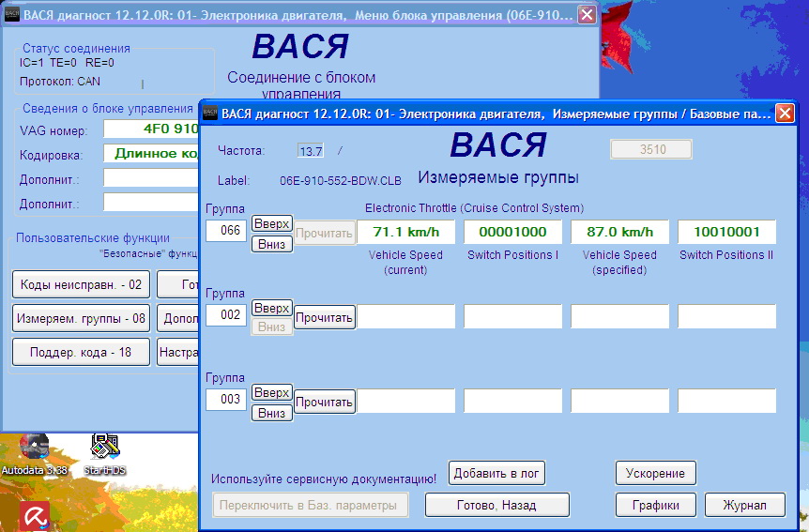Screen dimensions: 809x532
Task: Click the Vehicle Speed current value 71.1 km/h
Action: 406,232
